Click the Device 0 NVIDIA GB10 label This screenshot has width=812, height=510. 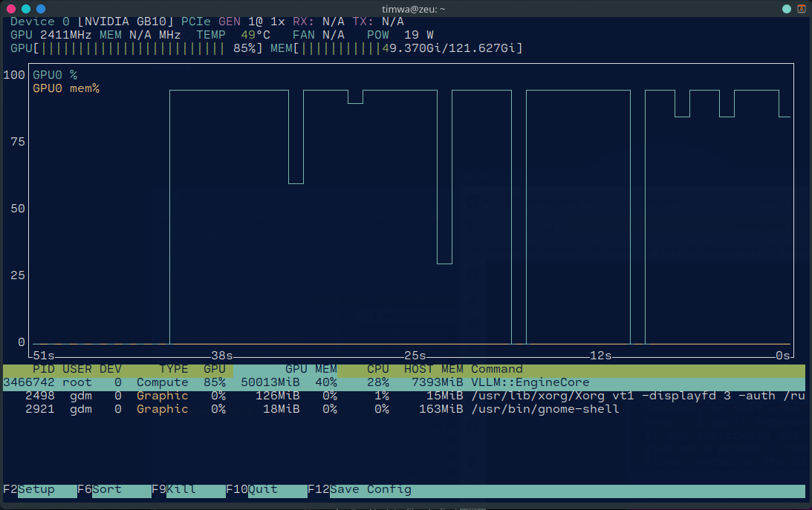pos(91,22)
